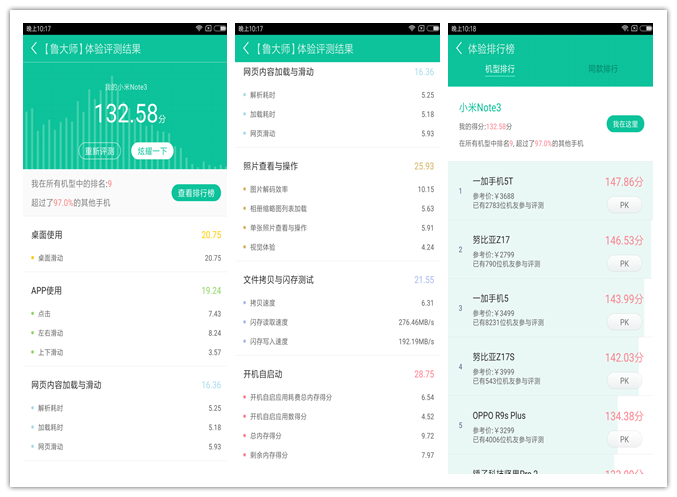This screenshot has width=677, height=497.
Task: Switch to the 机型排行 tab
Action: point(500,69)
